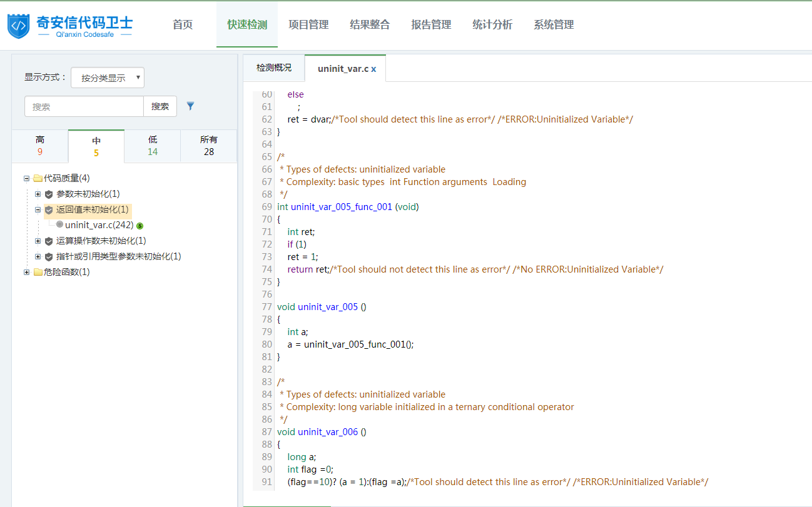Open the blue funnel filter icon

click(x=190, y=106)
